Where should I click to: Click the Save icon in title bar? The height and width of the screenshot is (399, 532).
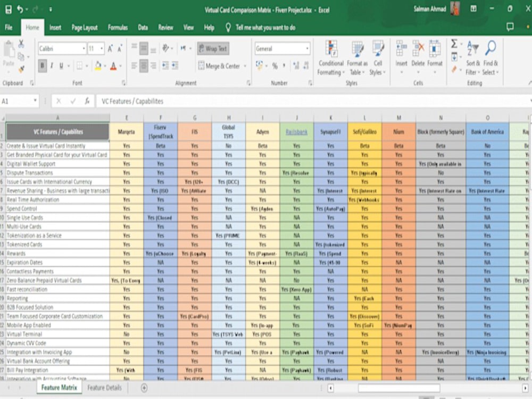(x=9, y=10)
